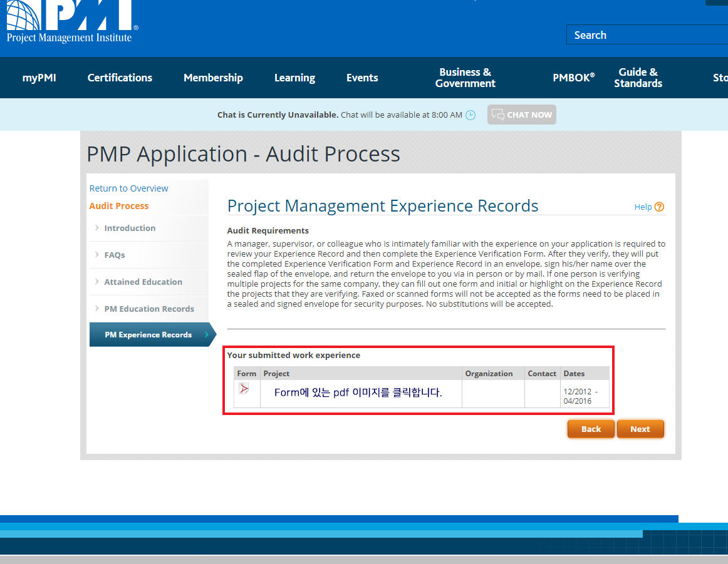Open the PDF form icon in work experience table
This screenshot has height=564, width=728.
pyautogui.click(x=244, y=388)
